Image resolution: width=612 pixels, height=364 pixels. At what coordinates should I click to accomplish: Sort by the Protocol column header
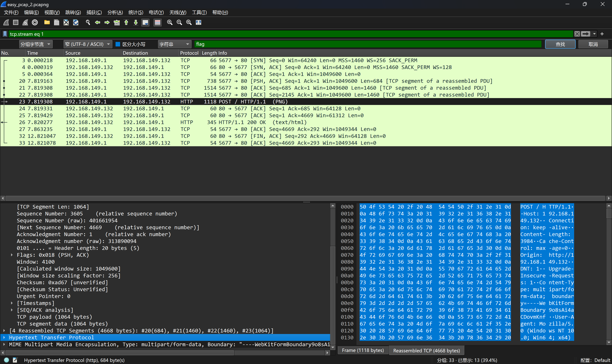pyautogui.click(x=189, y=53)
